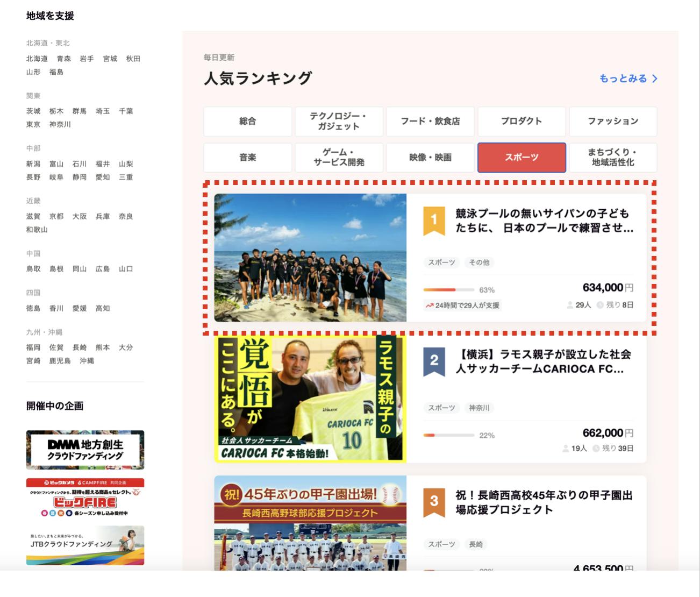Screen dimensions: 700x597
Task: Expand ranking with もっとみる chevron
Action: point(655,79)
